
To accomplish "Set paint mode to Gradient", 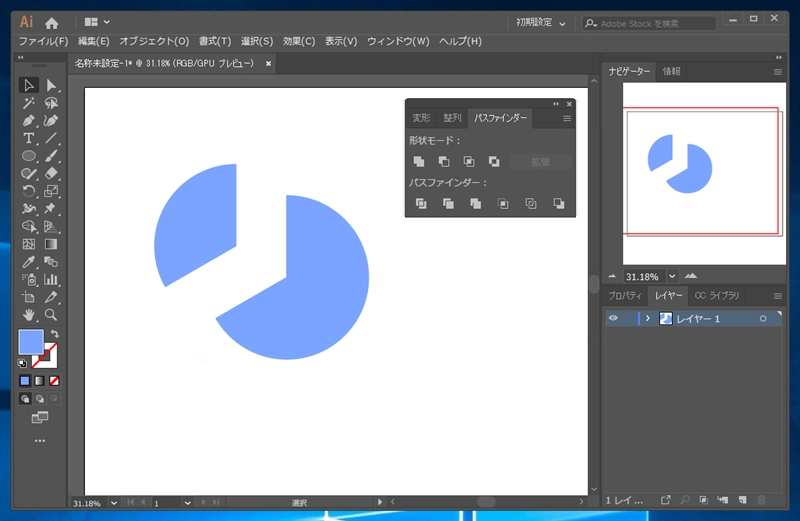I will point(39,381).
